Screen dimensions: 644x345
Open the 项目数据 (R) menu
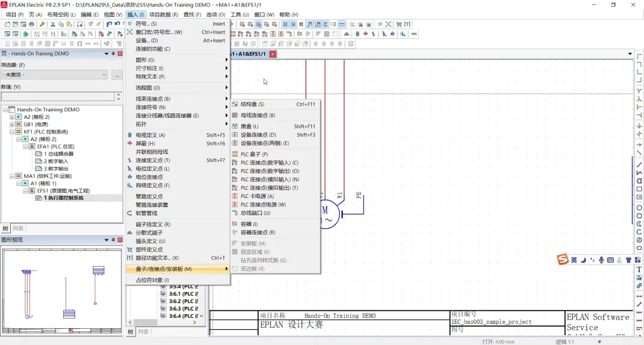pos(164,15)
